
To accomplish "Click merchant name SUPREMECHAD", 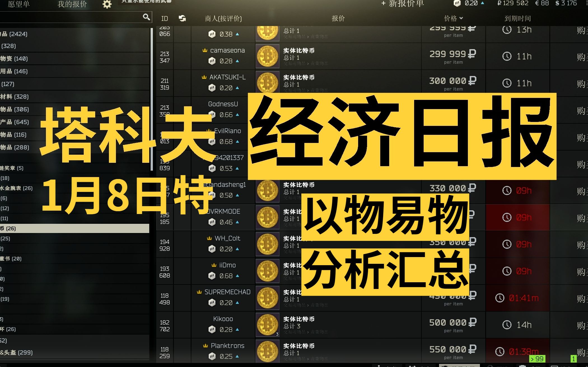I will click(x=227, y=292).
